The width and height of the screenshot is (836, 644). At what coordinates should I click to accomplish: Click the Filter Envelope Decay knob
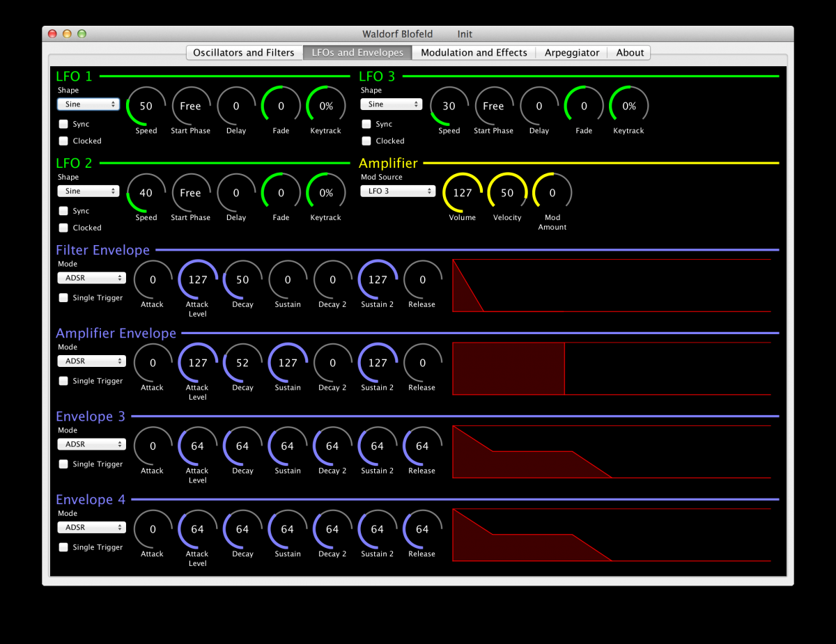coord(242,280)
